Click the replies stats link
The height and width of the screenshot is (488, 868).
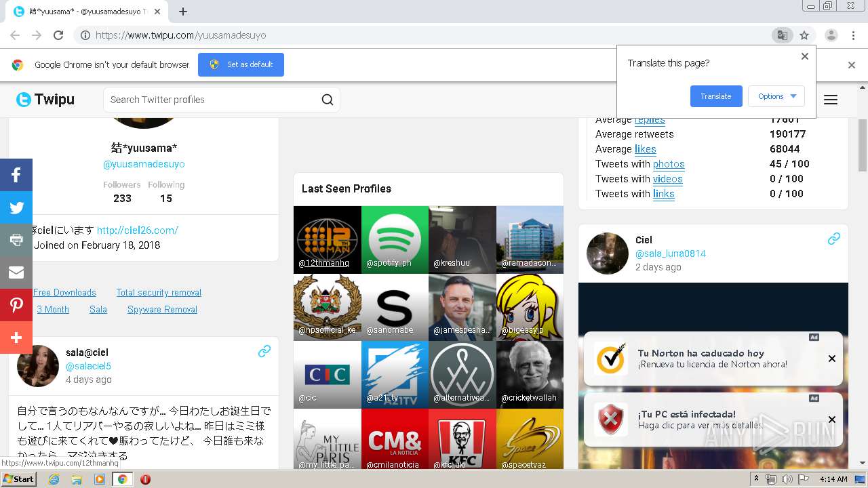point(650,119)
